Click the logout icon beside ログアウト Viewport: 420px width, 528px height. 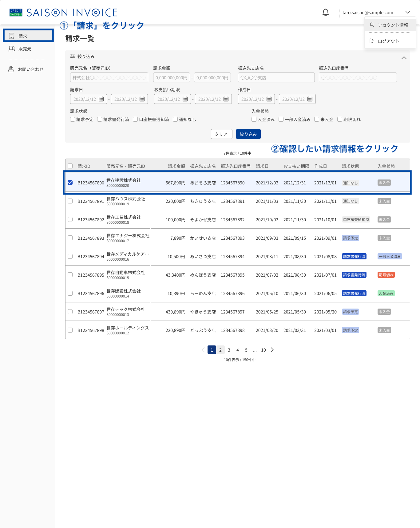371,41
